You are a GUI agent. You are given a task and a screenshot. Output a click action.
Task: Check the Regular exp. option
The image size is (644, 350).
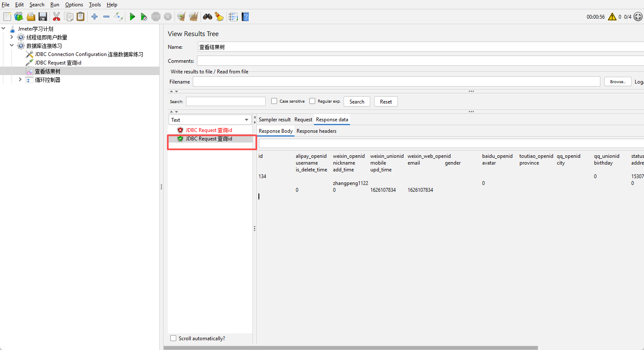click(313, 101)
